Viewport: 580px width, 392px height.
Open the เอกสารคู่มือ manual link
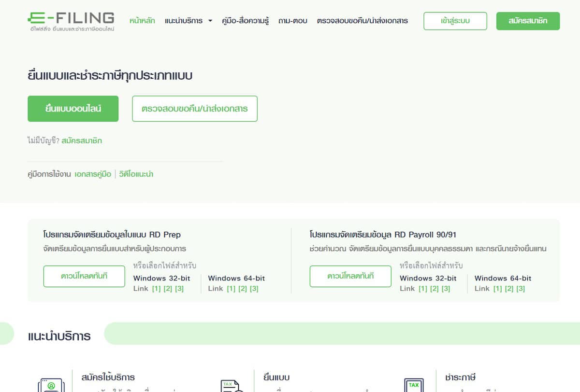click(x=93, y=174)
